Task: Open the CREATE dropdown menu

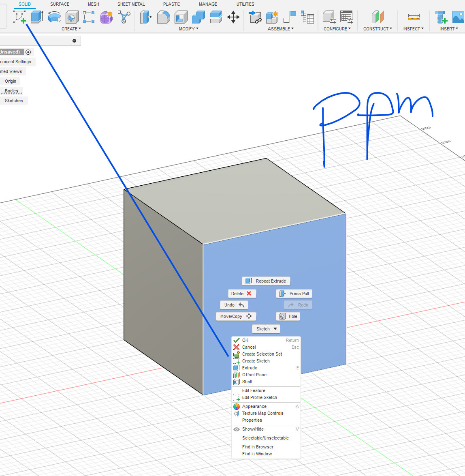Action: [x=71, y=29]
